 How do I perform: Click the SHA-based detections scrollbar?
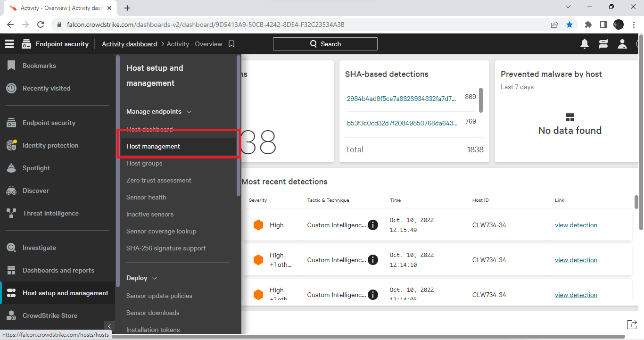(x=481, y=100)
